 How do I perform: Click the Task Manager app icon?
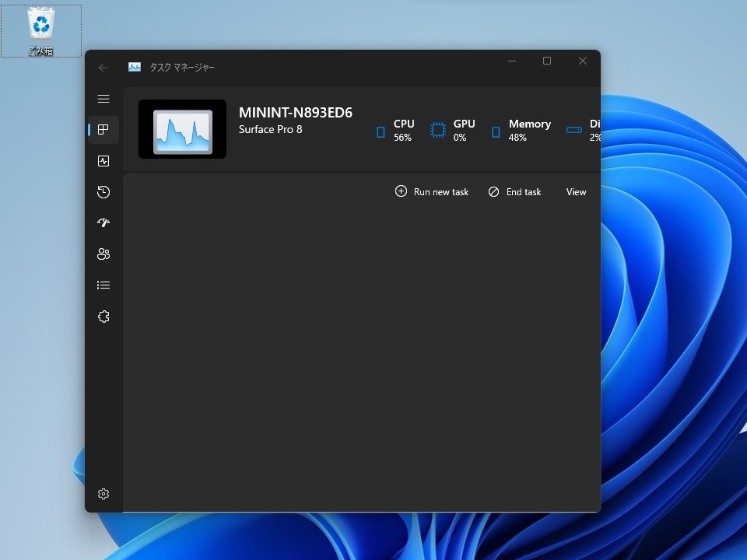[x=135, y=67]
